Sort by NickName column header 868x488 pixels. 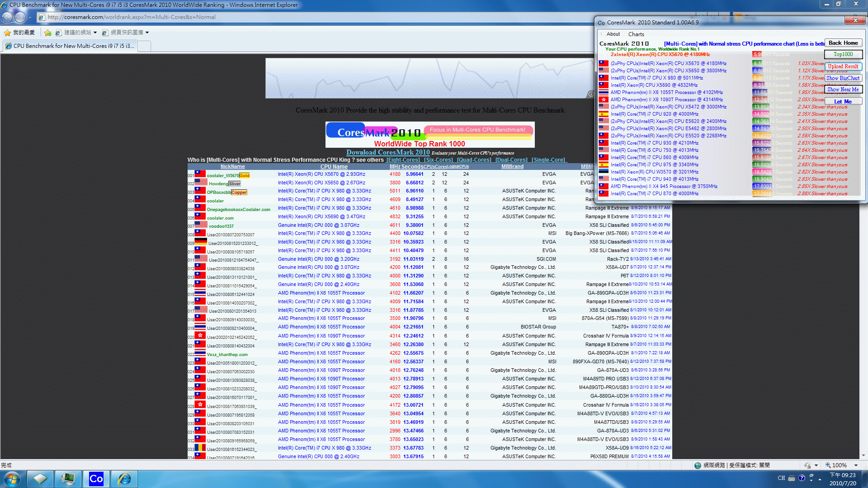coord(232,167)
